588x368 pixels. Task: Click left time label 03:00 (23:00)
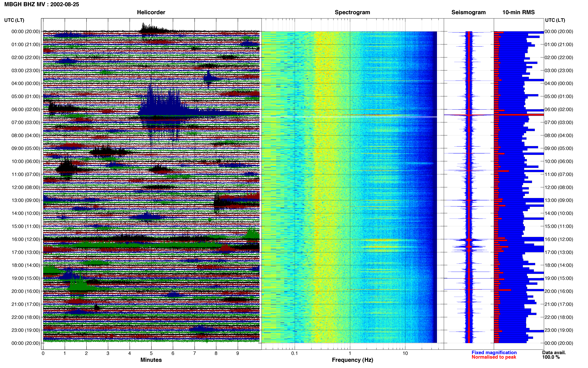tap(26, 70)
